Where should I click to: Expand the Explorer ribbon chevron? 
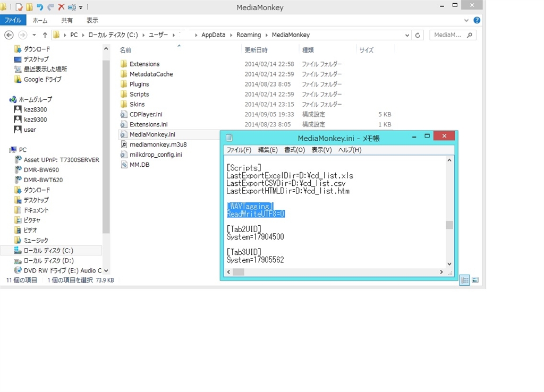(x=466, y=21)
